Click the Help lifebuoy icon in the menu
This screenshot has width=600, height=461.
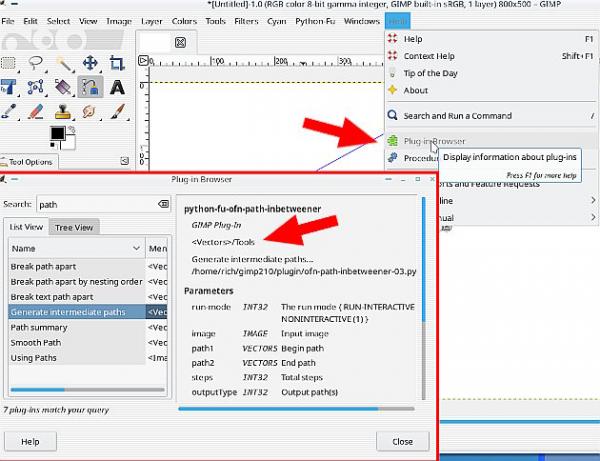[393, 39]
